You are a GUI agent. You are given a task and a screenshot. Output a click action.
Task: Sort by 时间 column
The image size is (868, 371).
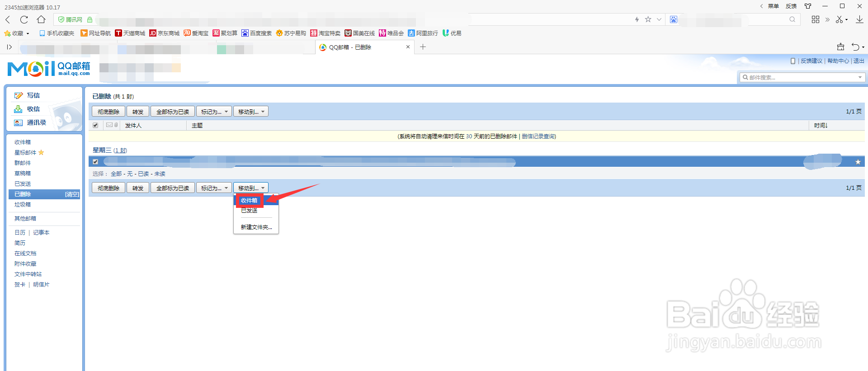[821, 126]
